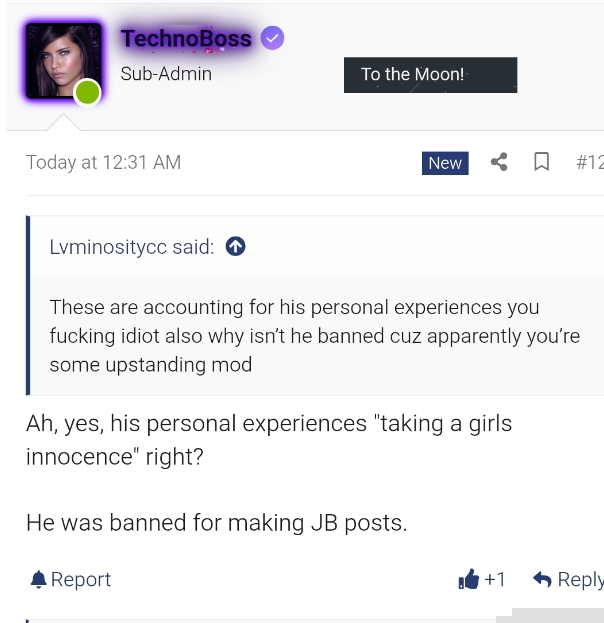This screenshot has height=623, width=604.
Task: Click the "To the Moon!" banner
Action: (430, 75)
